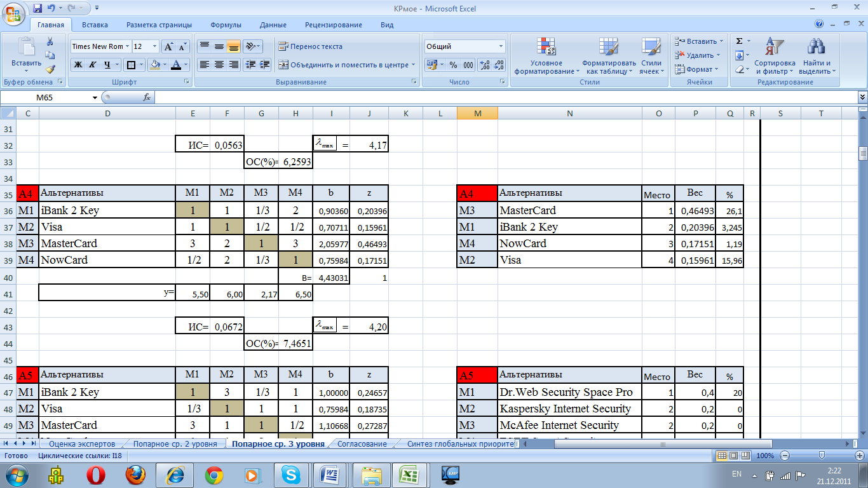Screen dimensions: 868x488
Task: Click the borders icon
Action: 130,65
